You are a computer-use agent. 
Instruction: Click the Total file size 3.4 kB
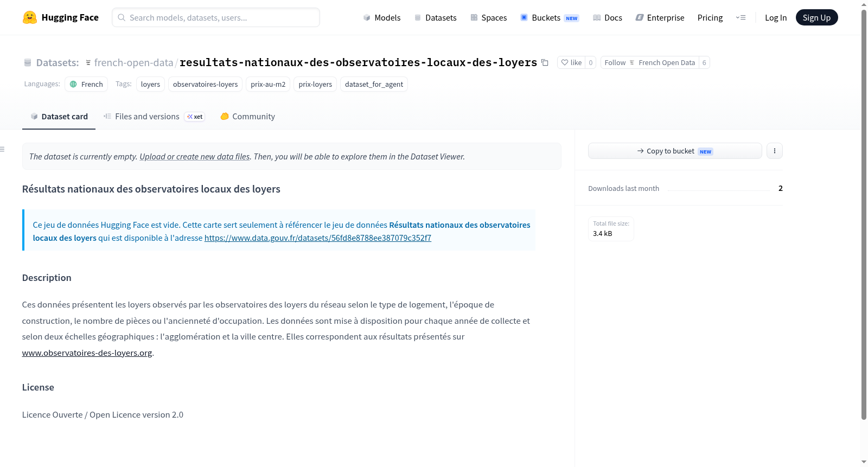coord(611,229)
